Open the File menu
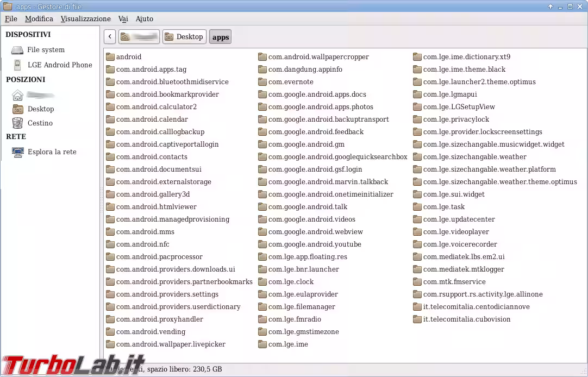Screen dimensions: 588x377 [11, 19]
